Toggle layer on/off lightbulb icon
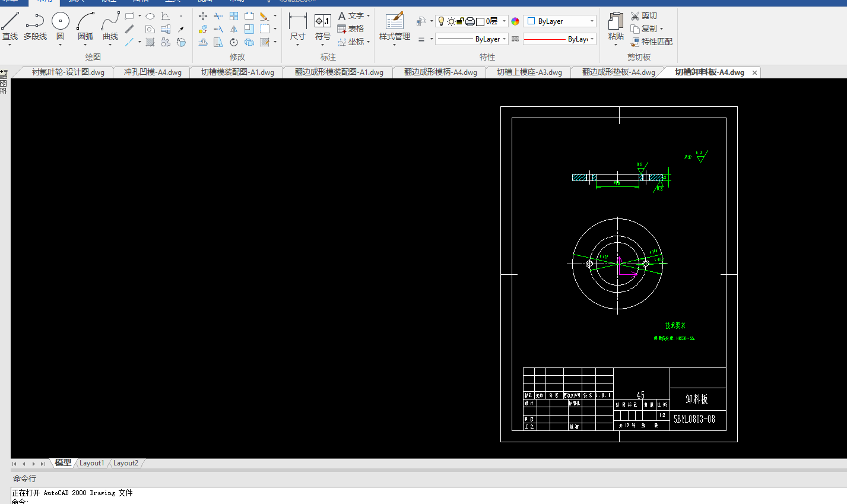Viewport: 847px width, 504px height. [x=441, y=21]
